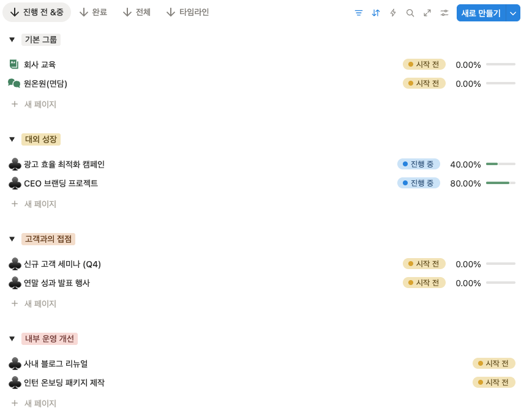Collapse the 대외 성장 group
The height and width of the screenshot is (411, 532).
click(12, 139)
